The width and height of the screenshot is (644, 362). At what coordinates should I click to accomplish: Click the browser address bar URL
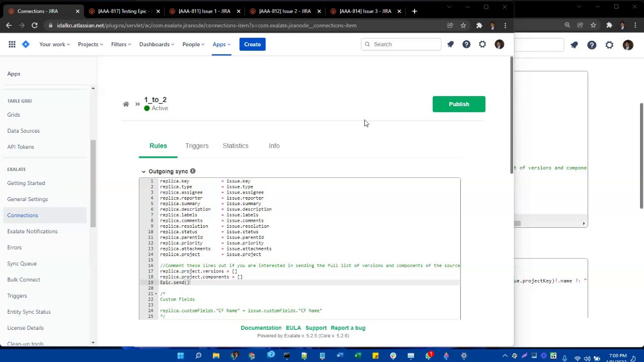[207, 25]
